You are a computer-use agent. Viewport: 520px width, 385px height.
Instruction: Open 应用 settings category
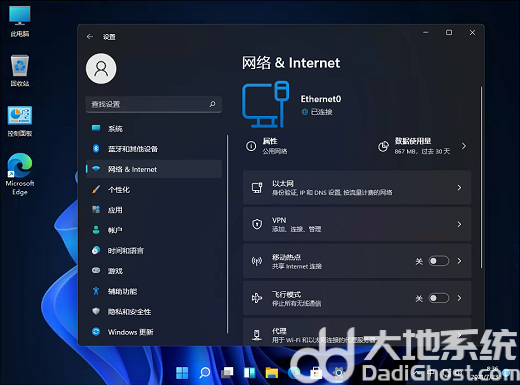click(154, 210)
